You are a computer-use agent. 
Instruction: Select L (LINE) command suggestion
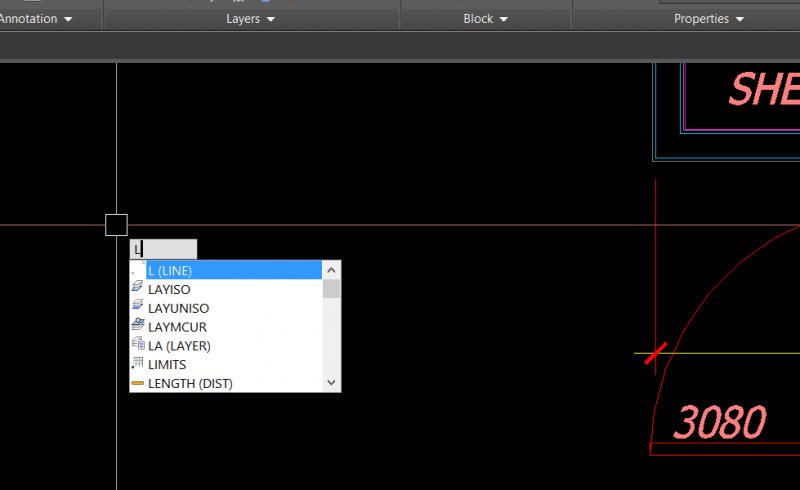226,271
